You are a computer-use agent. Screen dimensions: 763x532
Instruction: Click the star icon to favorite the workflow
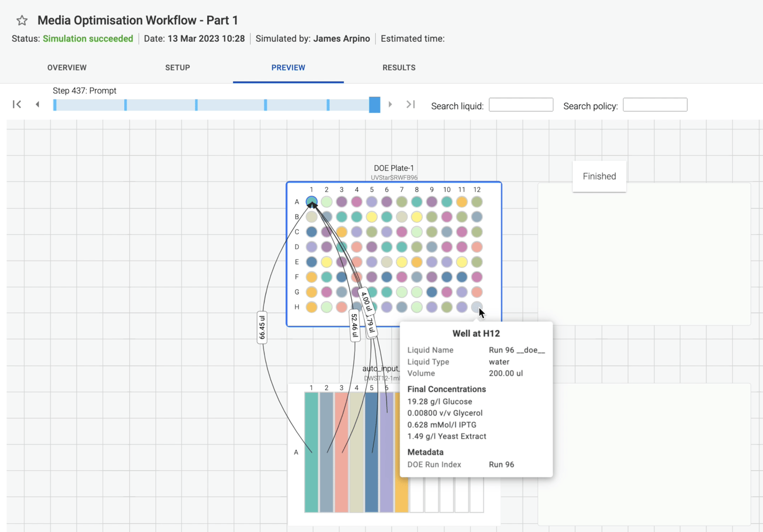pyautogui.click(x=21, y=20)
